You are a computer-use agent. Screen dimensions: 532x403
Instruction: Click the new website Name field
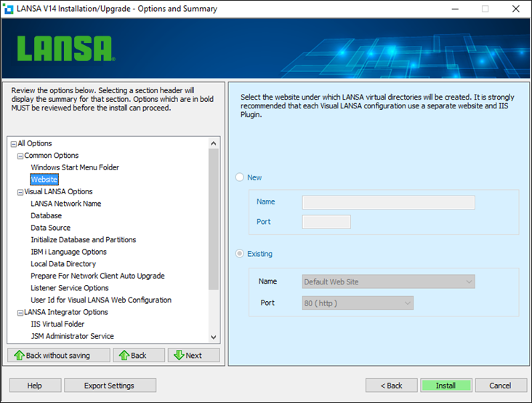tap(389, 202)
